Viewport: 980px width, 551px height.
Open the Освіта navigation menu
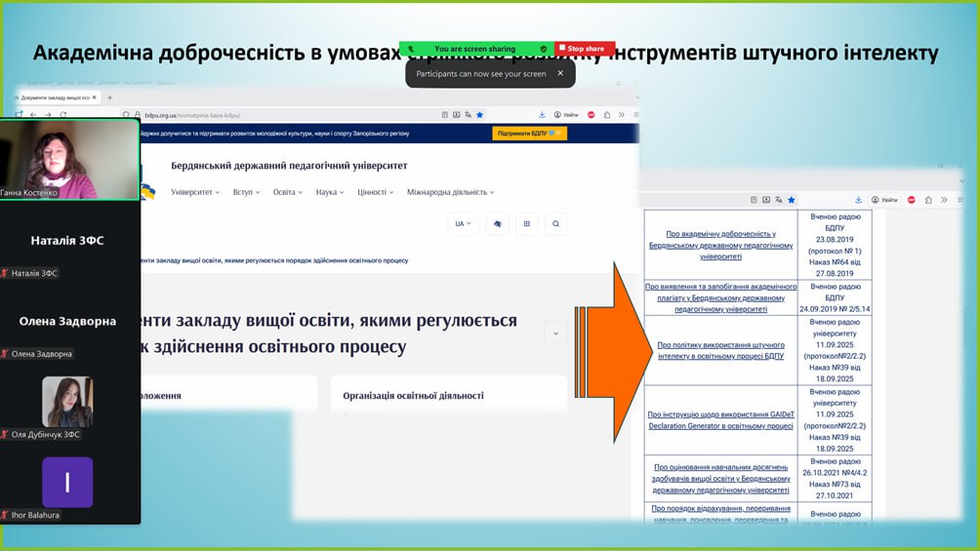287,192
